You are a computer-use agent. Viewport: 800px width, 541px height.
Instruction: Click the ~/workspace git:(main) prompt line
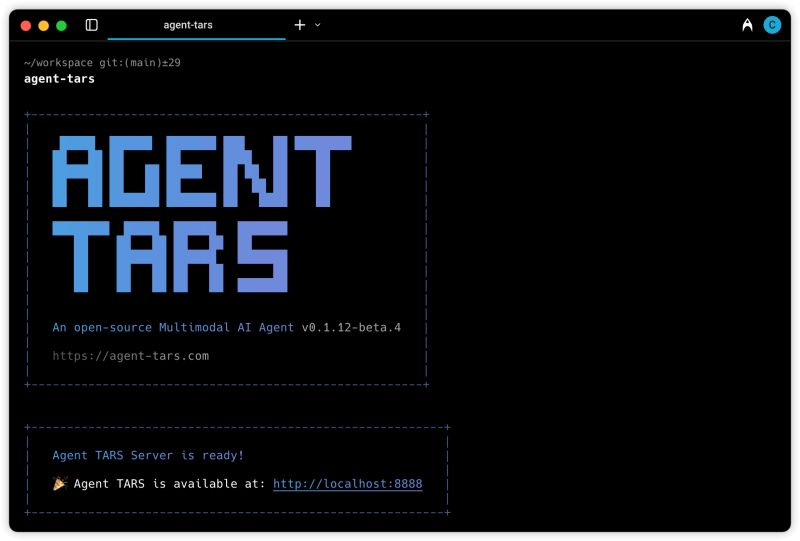(x=102, y=62)
